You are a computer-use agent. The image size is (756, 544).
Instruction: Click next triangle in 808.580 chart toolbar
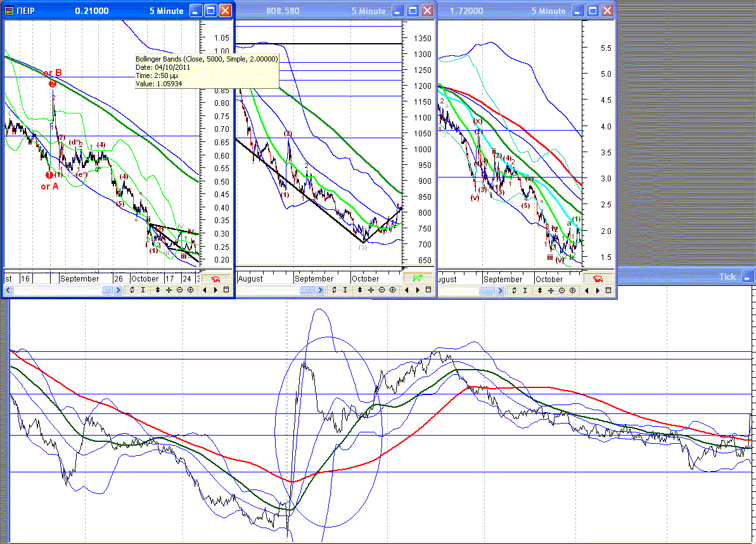(418, 290)
